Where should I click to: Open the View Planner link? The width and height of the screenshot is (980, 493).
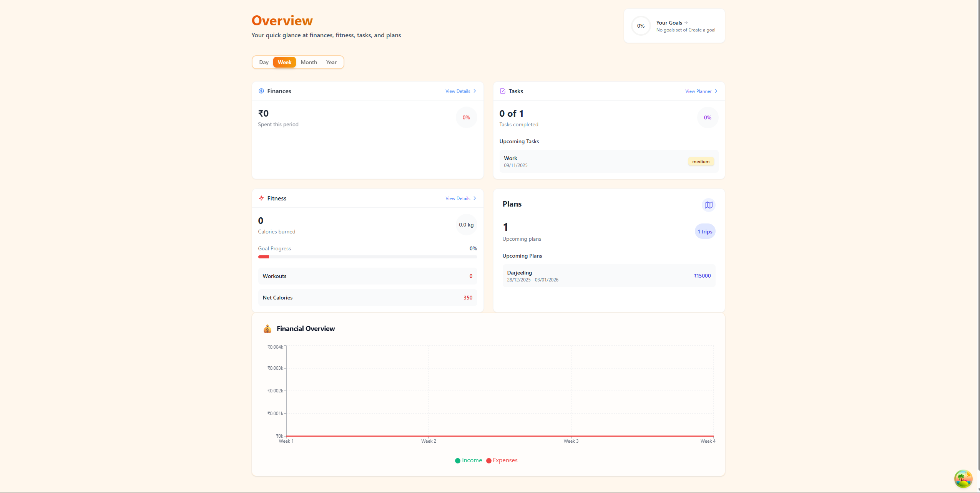(x=698, y=91)
